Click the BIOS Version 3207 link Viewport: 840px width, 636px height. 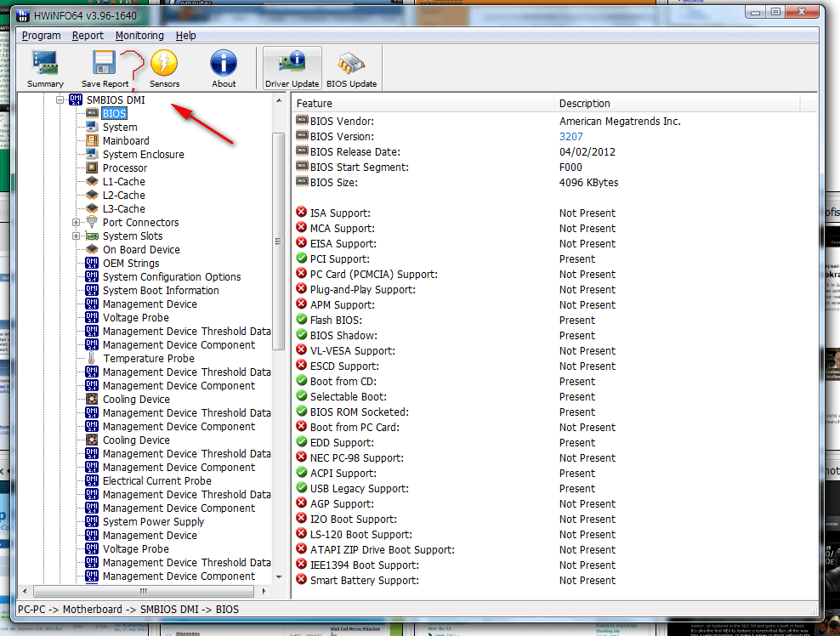pos(571,137)
